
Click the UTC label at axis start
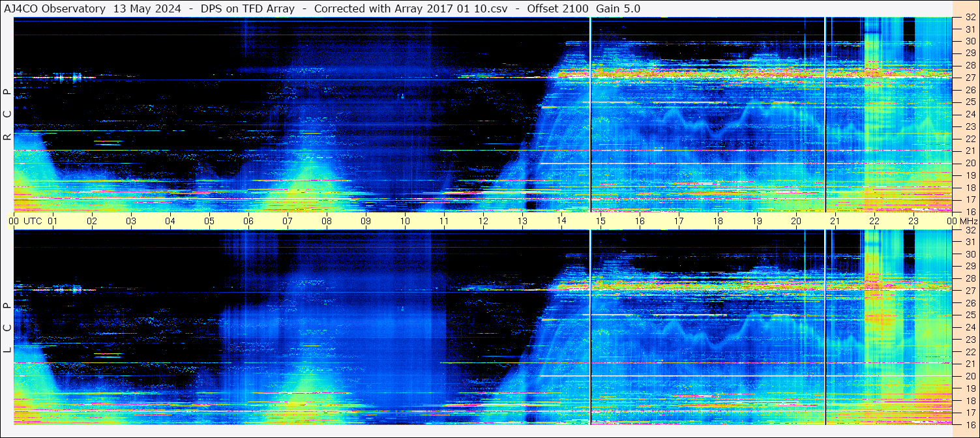coord(33,221)
